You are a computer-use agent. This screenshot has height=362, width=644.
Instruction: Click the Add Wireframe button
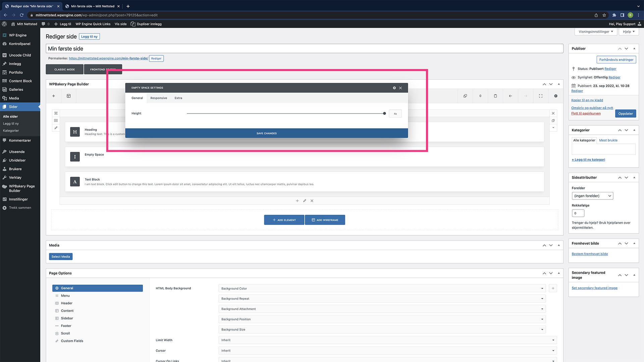tap(325, 220)
